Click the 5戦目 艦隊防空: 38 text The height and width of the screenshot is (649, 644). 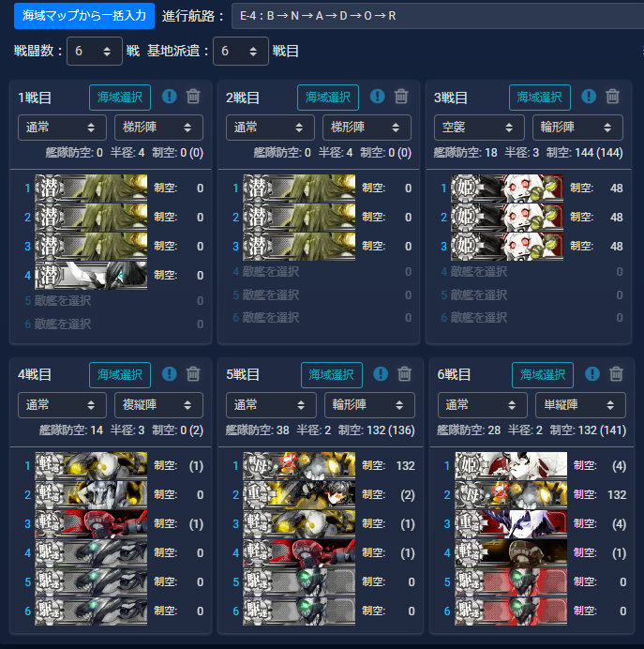coord(257,430)
